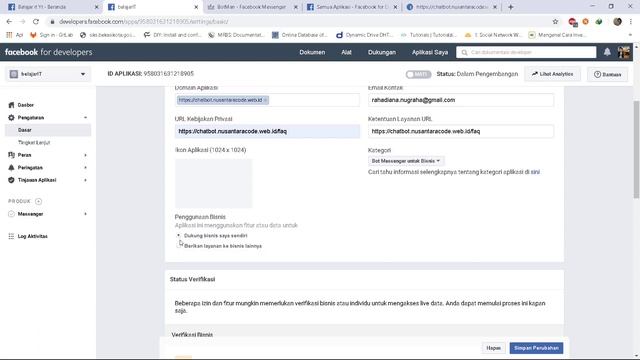
Task: Collapse the Pengaturan section arrow
Action: (85, 118)
